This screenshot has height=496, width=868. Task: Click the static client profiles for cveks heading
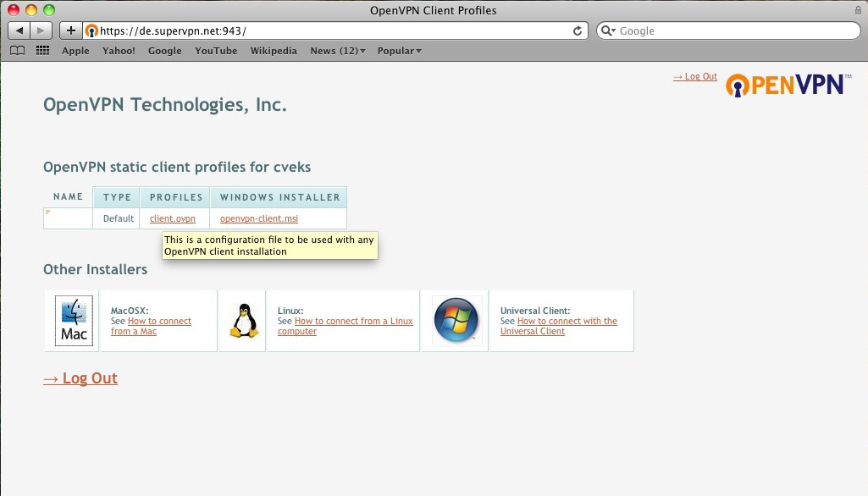point(177,168)
